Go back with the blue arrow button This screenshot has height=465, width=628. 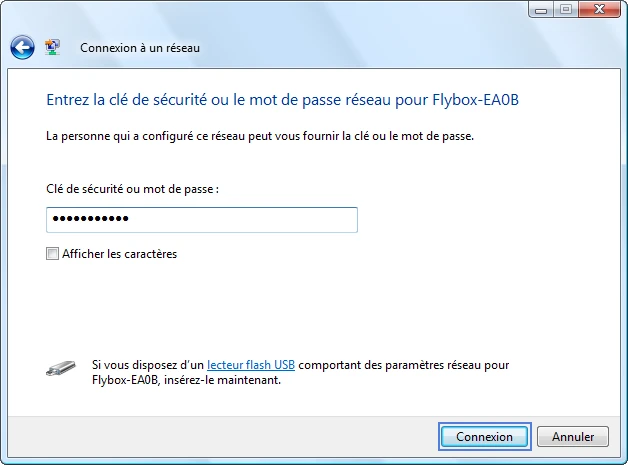point(22,48)
